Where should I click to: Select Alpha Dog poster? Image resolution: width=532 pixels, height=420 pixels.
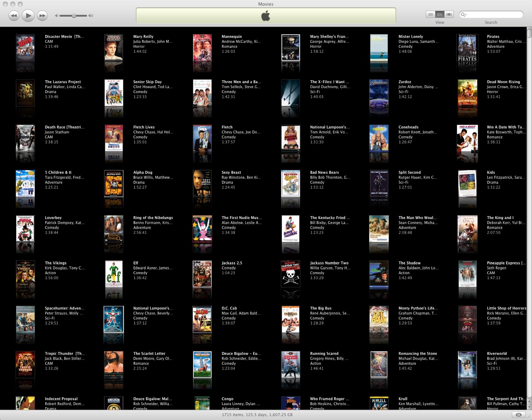(x=113, y=183)
